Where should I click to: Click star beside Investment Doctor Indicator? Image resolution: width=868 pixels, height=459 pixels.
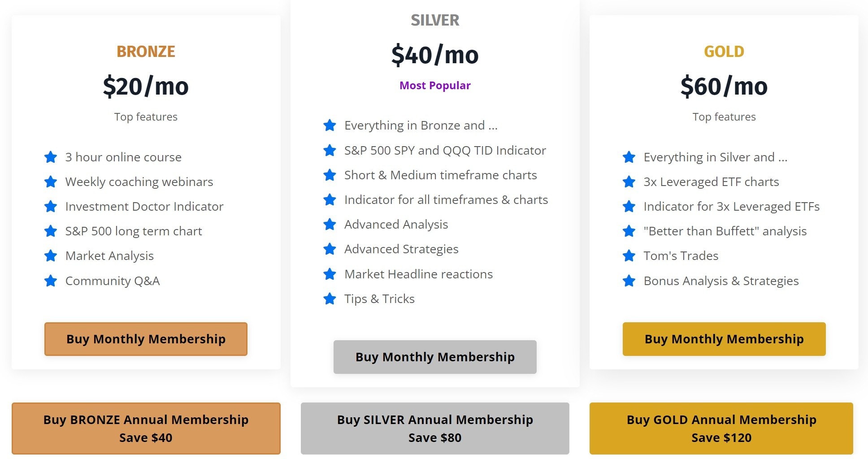51,207
